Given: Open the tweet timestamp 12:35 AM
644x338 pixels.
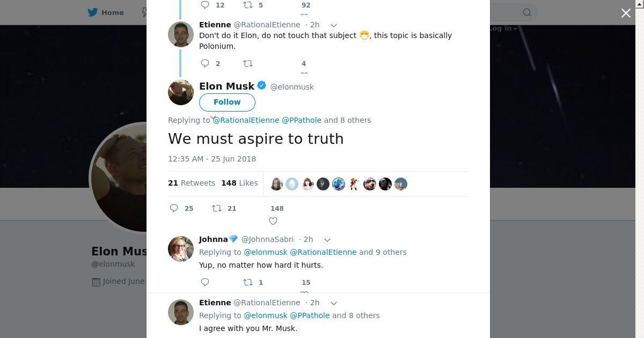Looking at the screenshot, I should [x=212, y=159].
